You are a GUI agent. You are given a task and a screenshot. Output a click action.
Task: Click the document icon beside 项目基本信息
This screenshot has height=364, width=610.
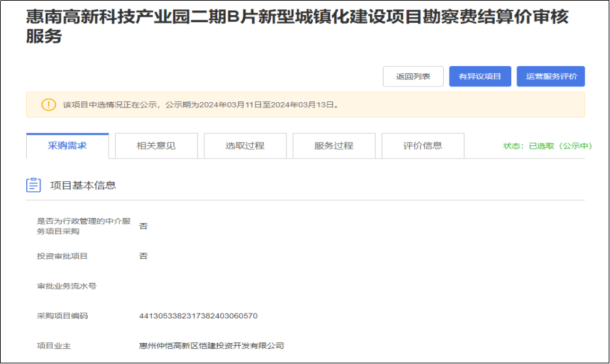[x=33, y=185]
